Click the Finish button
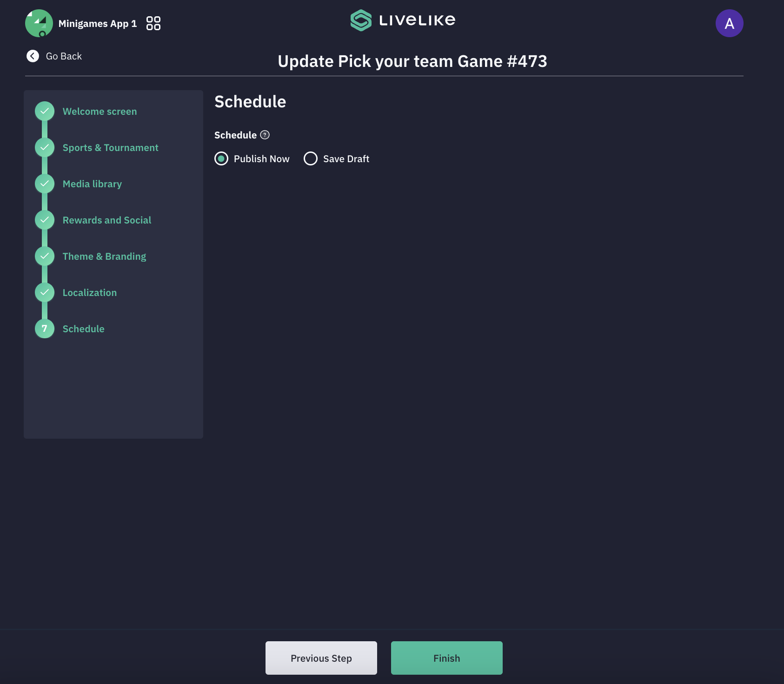 pyautogui.click(x=447, y=658)
